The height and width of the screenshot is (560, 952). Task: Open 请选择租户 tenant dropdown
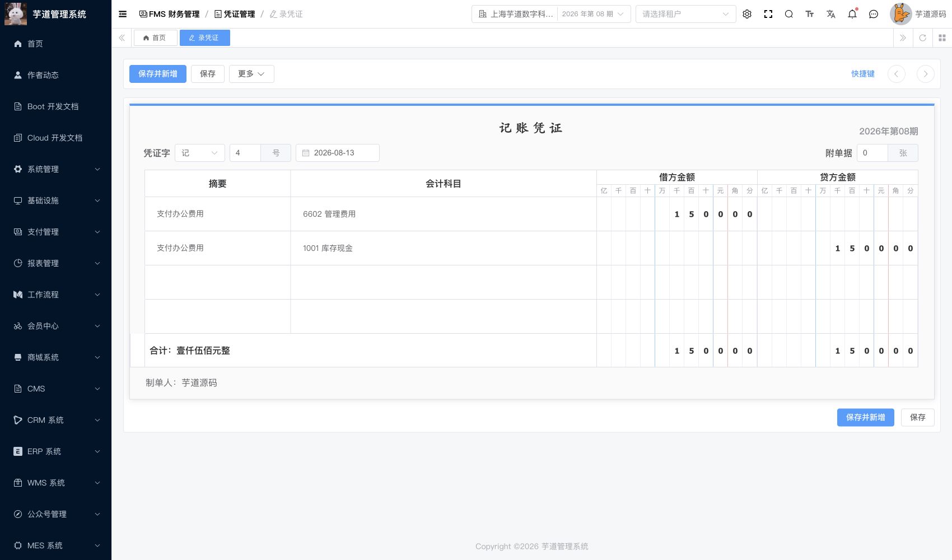click(x=685, y=14)
